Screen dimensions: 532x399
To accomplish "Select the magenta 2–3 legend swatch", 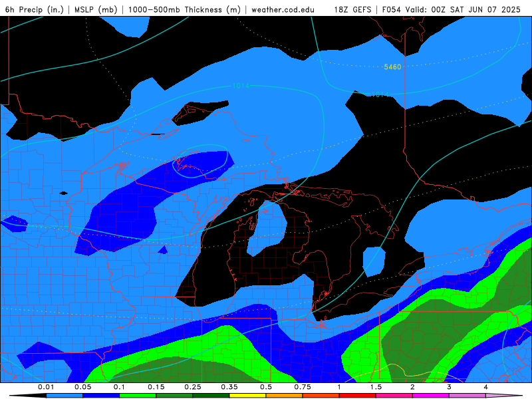I will (431, 396).
